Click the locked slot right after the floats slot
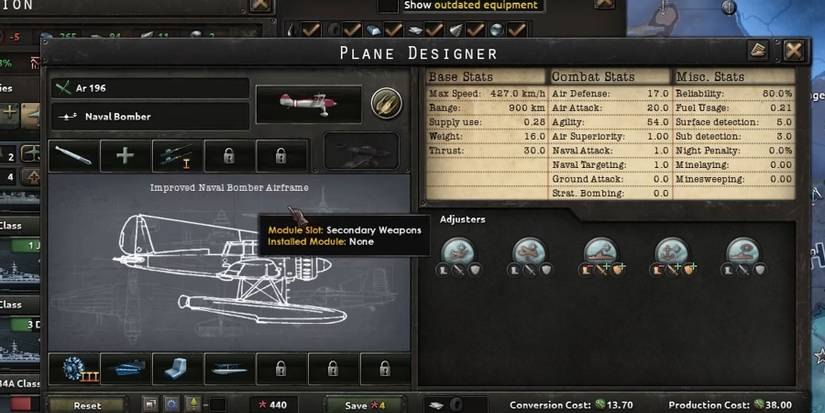The height and width of the screenshot is (413, 825). pos(280,368)
